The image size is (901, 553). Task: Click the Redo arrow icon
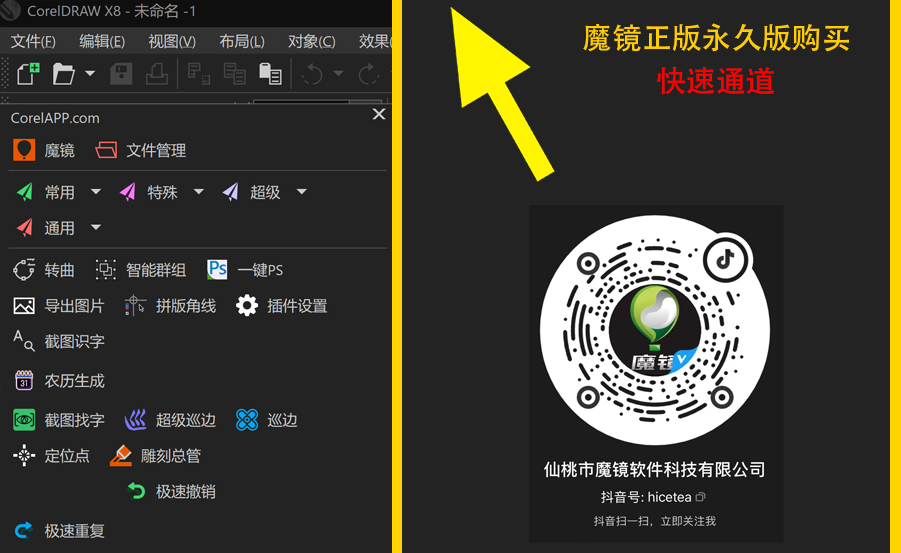click(368, 74)
